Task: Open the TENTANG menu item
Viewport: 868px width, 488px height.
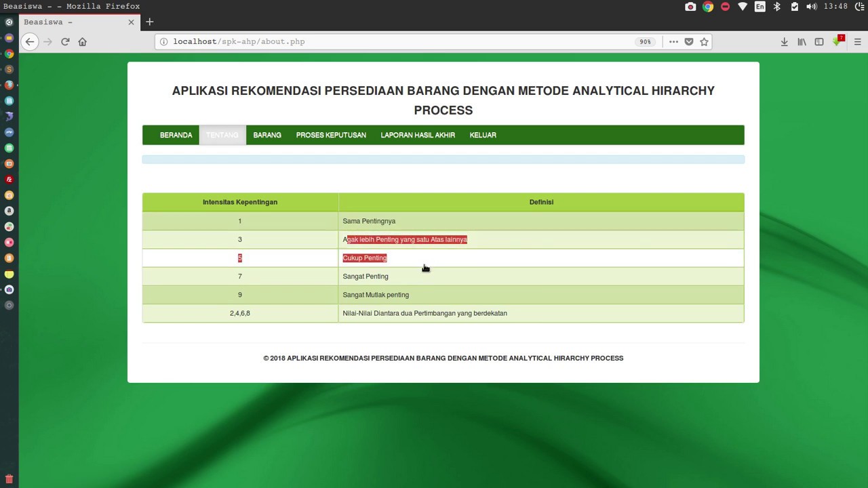Action: coord(222,135)
